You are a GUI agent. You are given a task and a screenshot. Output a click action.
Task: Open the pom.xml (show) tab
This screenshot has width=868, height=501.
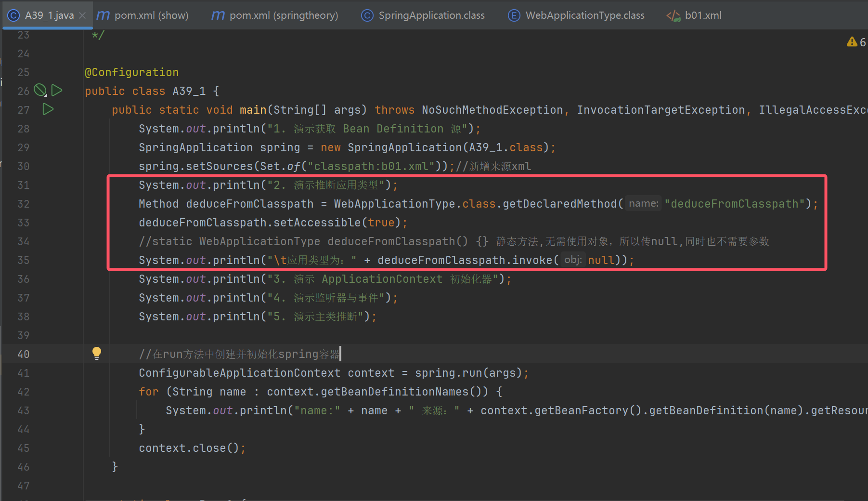pos(143,15)
